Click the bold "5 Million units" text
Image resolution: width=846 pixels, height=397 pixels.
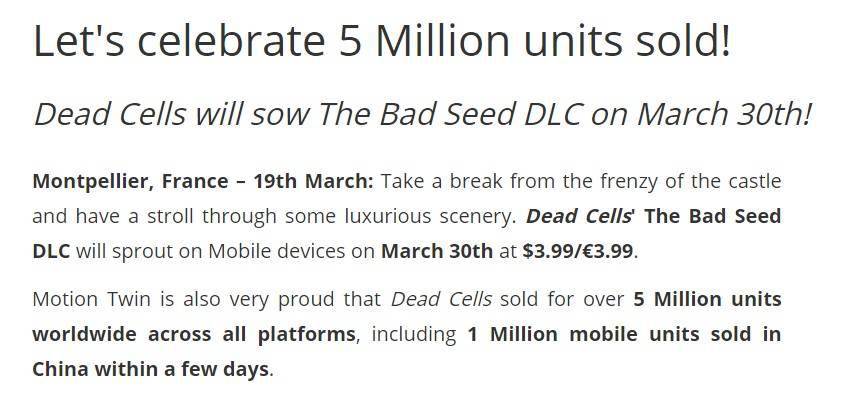[707, 299]
